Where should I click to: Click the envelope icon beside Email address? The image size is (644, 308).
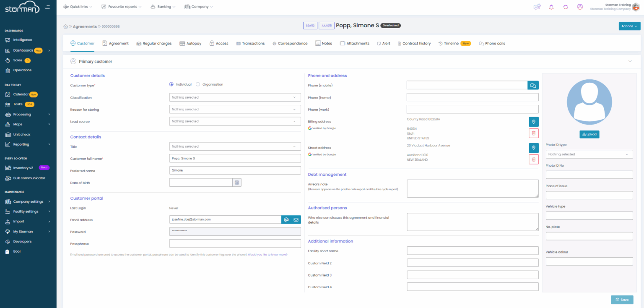click(x=296, y=219)
